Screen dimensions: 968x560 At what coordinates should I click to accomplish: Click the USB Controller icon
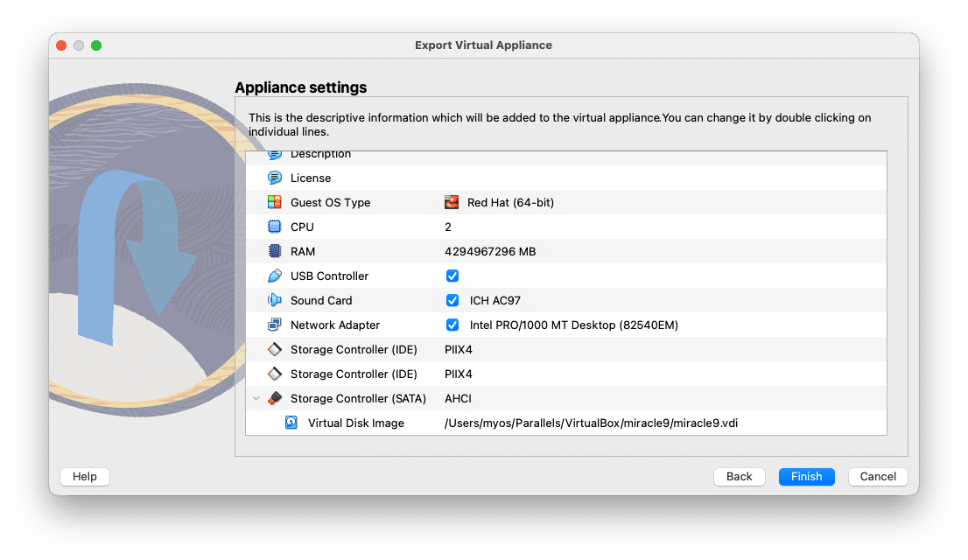click(274, 276)
